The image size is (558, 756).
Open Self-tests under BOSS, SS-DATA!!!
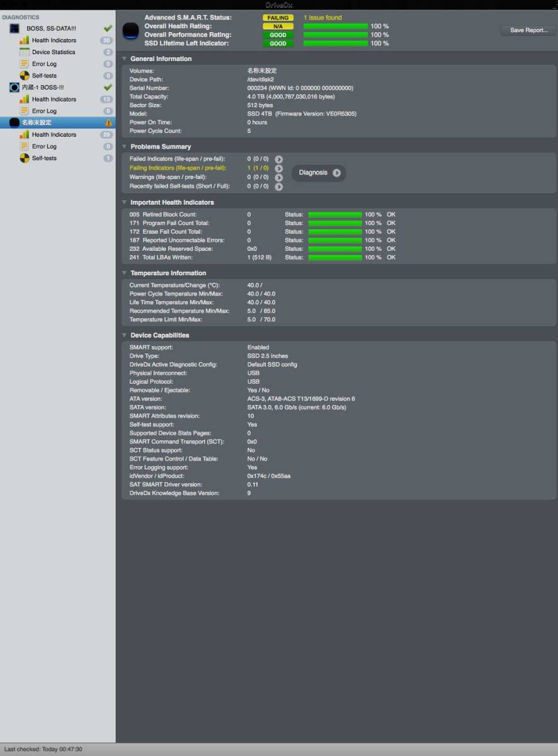point(44,76)
